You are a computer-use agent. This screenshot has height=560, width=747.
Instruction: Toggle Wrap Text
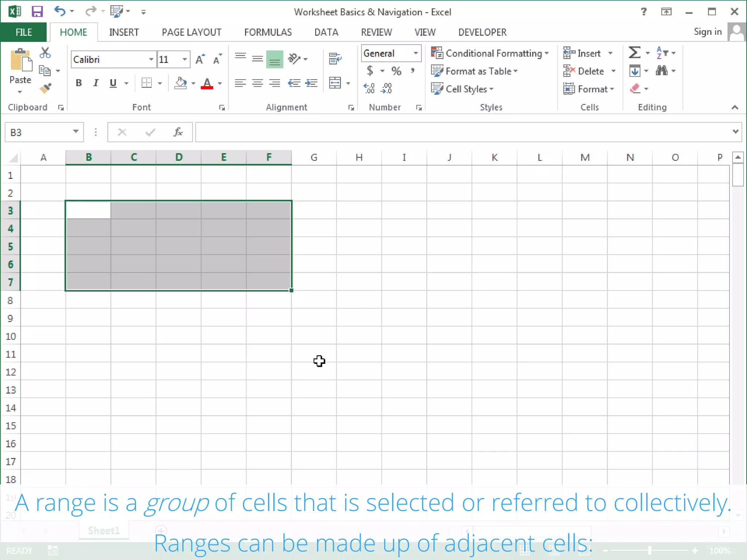pos(335,58)
